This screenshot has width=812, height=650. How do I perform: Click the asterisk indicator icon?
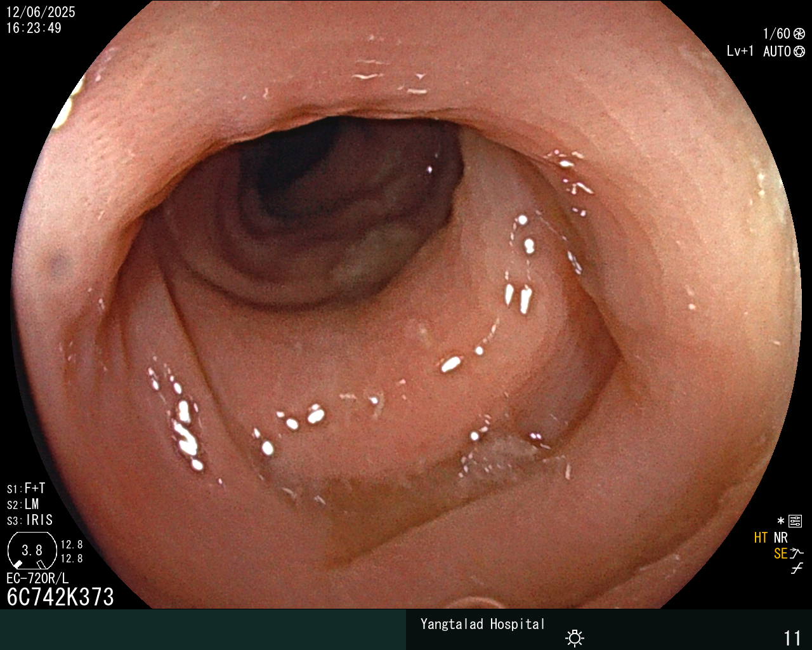click(781, 522)
